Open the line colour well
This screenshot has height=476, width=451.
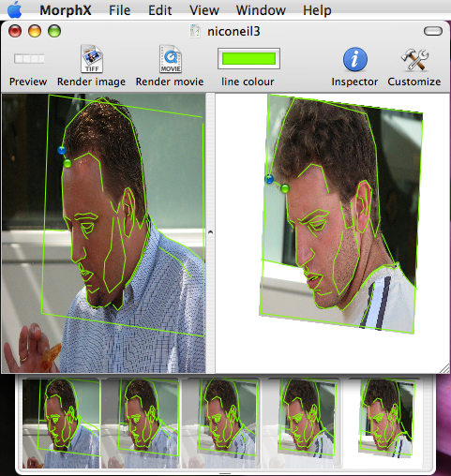point(248,59)
